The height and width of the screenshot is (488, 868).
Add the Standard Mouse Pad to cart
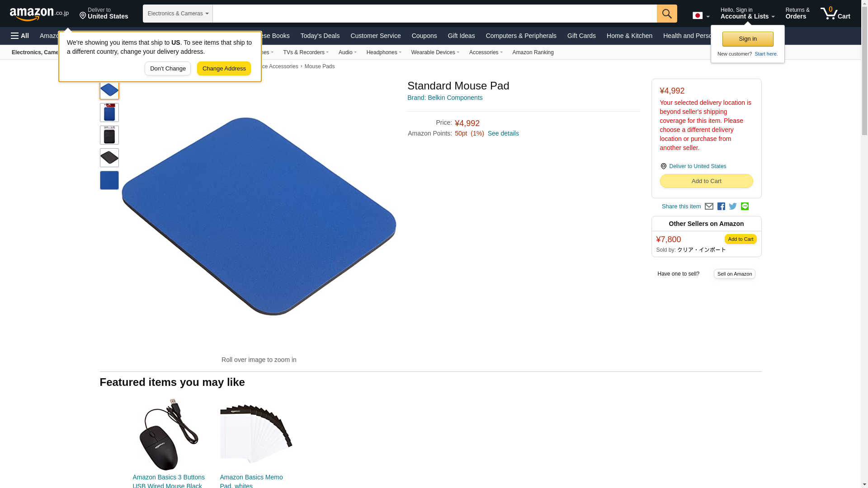pyautogui.click(x=706, y=181)
